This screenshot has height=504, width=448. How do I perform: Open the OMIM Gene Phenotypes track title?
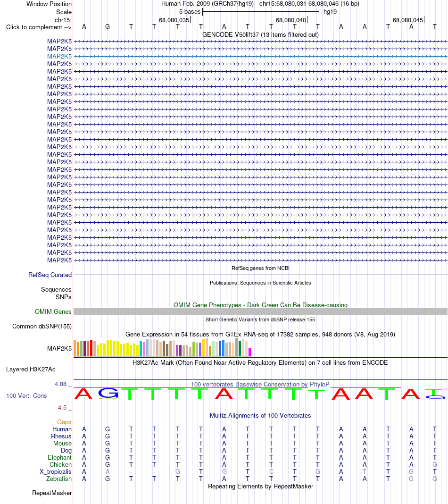tap(260, 305)
